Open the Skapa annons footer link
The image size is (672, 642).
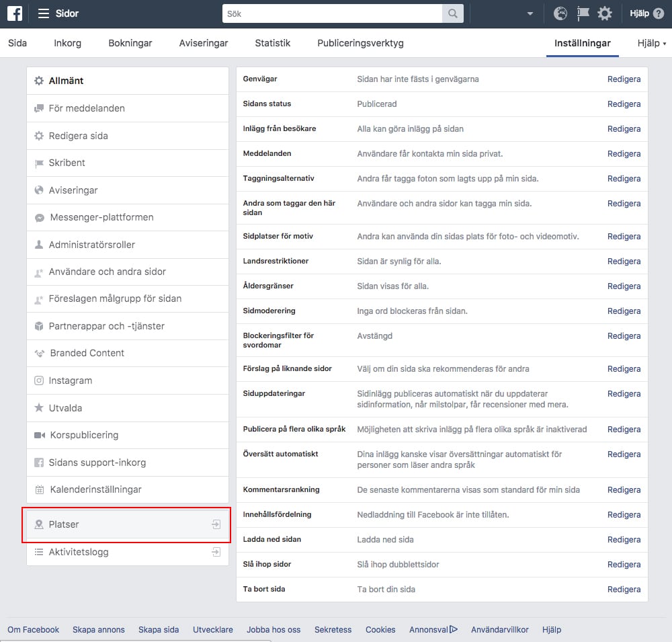98,629
